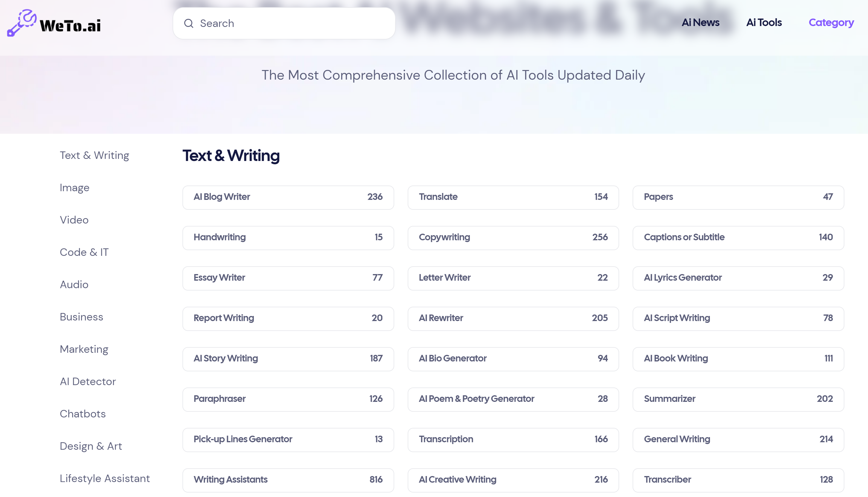Screen dimensions: 868x497
Task: Open the AI Blog Writer card
Action: (x=288, y=197)
